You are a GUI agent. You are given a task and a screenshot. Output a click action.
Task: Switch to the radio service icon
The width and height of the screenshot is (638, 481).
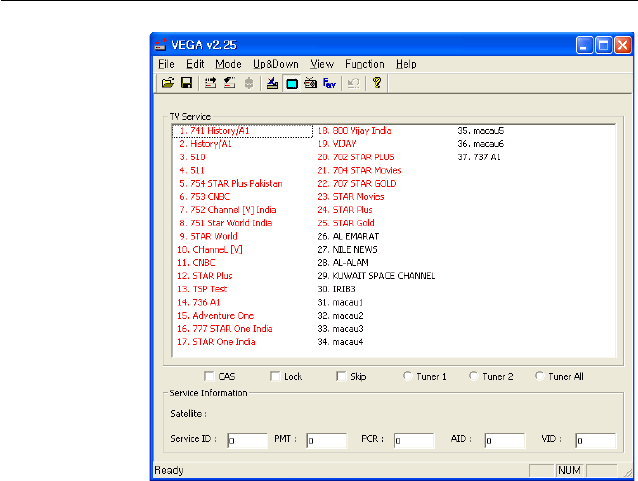coord(309,84)
